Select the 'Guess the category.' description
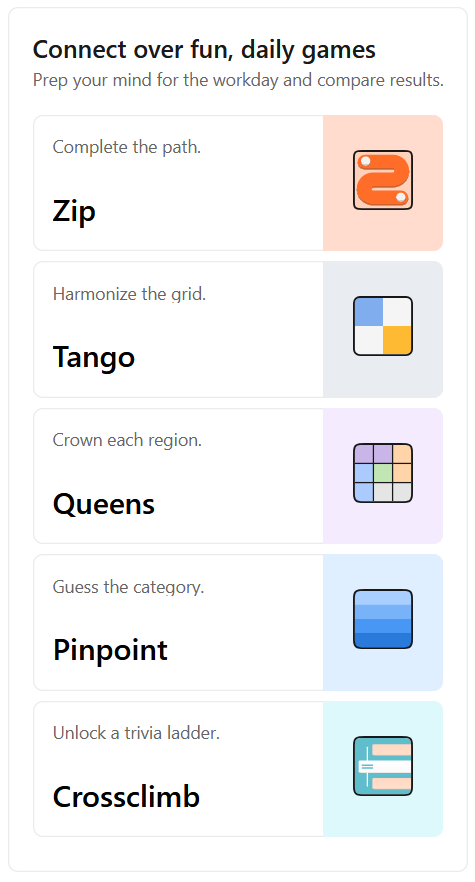475x882 pixels. pyautogui.click(x=128, y=587)
